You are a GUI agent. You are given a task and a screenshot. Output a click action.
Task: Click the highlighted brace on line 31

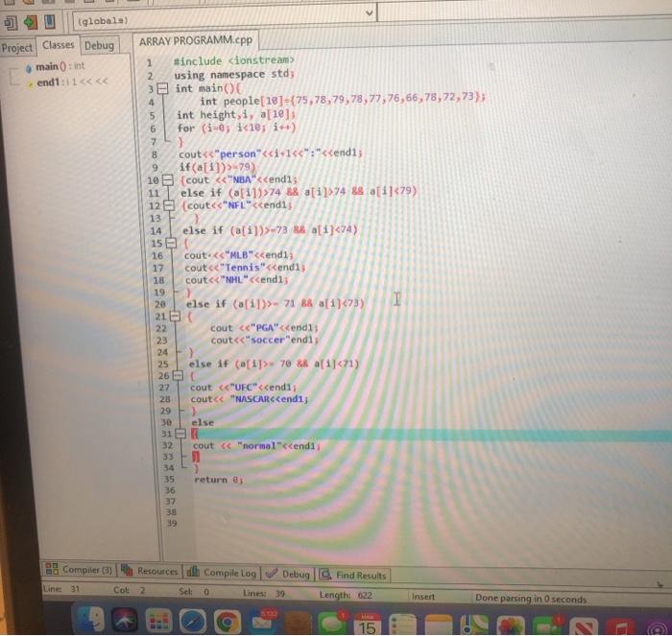click(x=195, y=434)
